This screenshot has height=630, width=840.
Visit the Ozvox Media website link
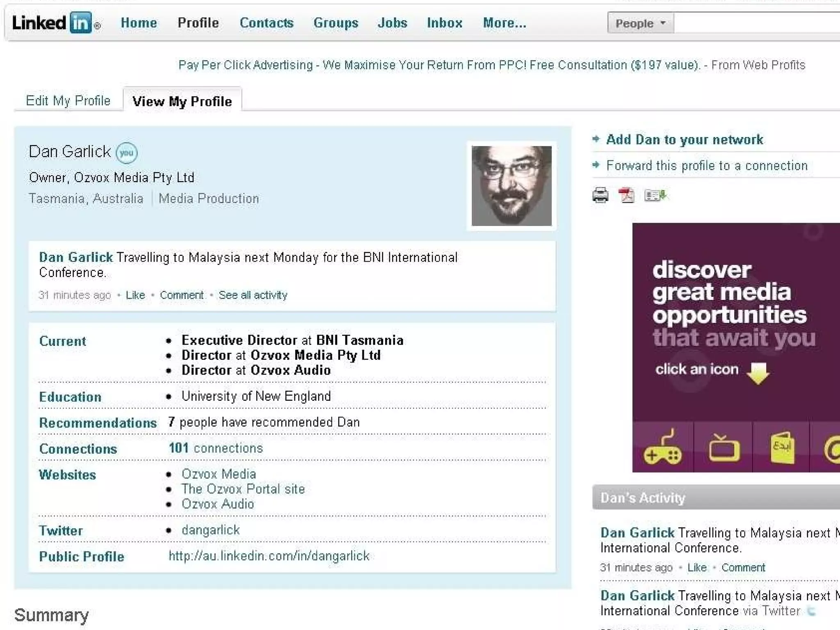219,474
